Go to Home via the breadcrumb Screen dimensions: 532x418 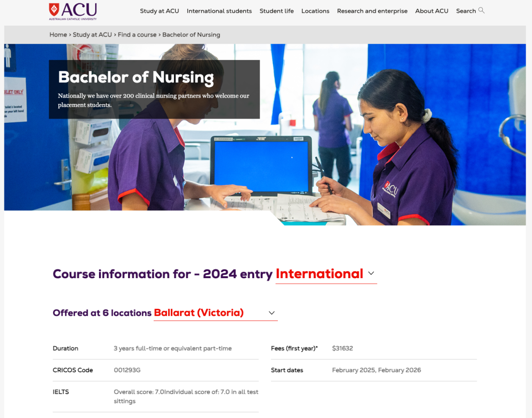pos(58,34)
